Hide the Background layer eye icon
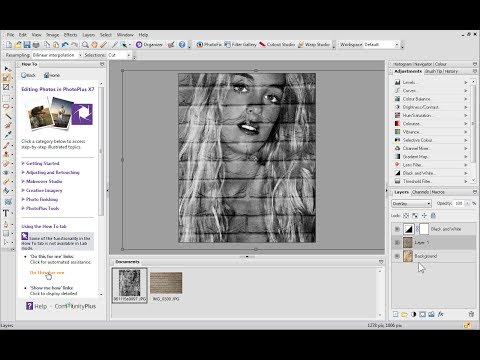 (x=397, y=256)
